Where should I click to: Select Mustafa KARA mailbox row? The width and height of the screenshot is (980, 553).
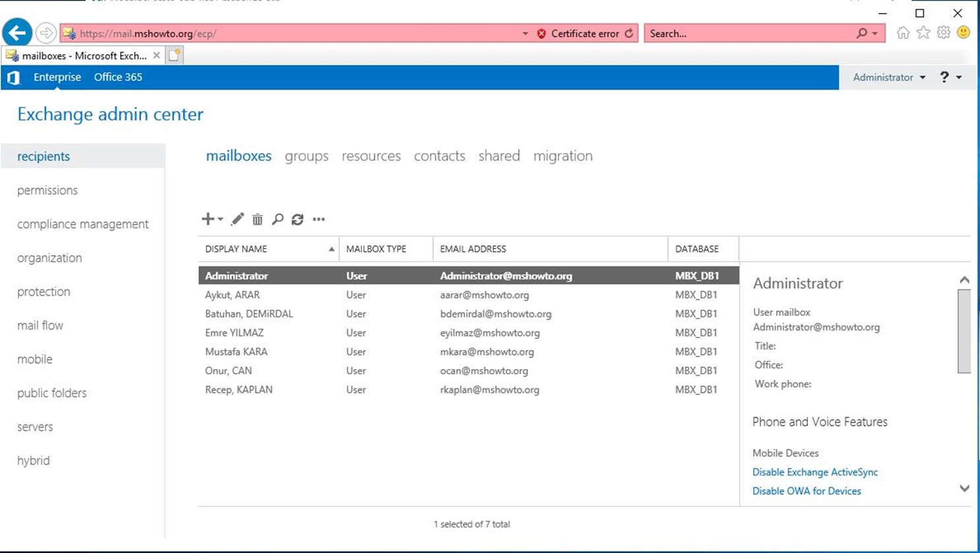(469, 352)
